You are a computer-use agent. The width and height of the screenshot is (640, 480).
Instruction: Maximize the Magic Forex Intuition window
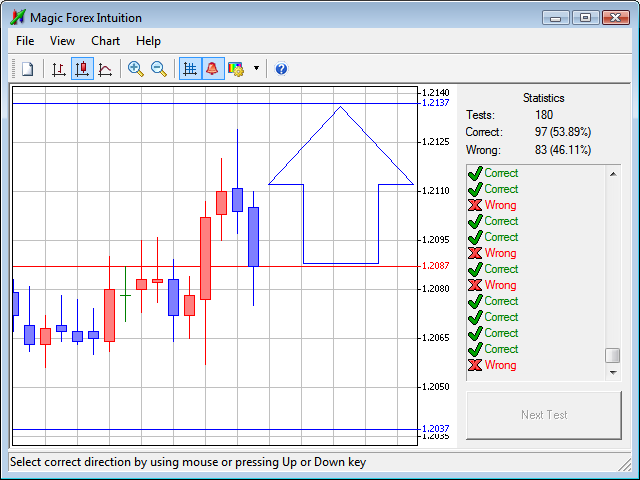[x=585, y=18]
